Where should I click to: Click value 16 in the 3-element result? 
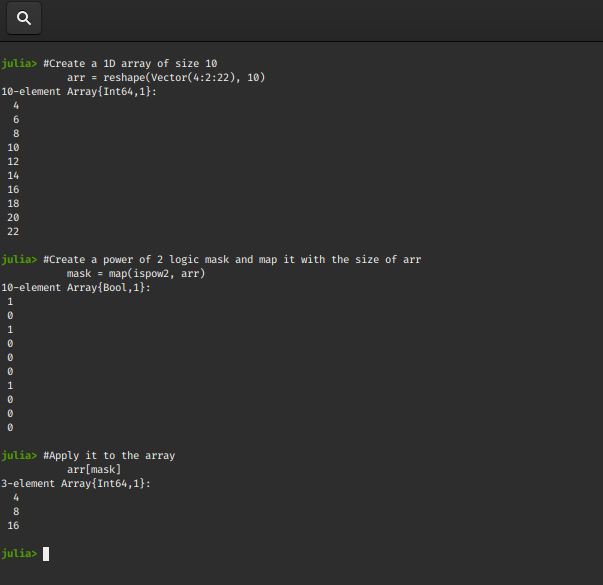pos(13,525)
